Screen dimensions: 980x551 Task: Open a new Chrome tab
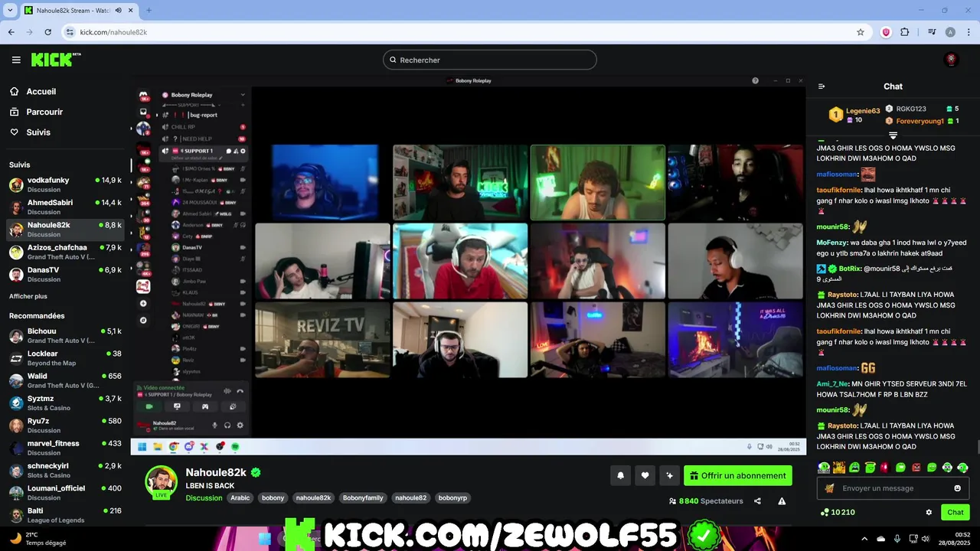149,10
